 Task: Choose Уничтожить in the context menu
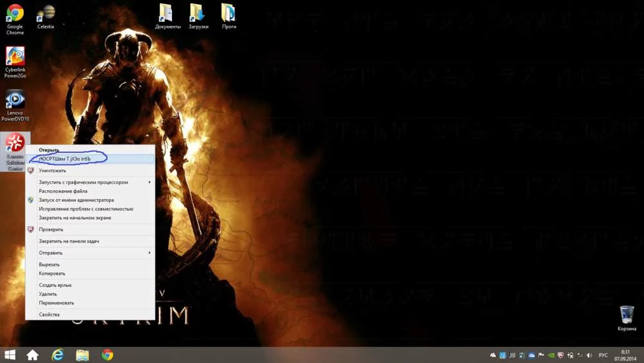pyautogui.click(x=90, y=170)
